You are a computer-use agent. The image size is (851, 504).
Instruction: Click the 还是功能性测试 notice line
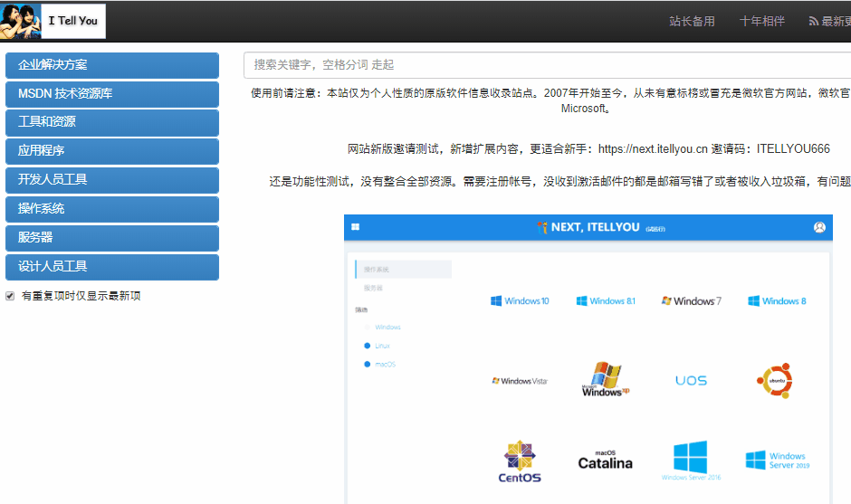coord(560,182)
